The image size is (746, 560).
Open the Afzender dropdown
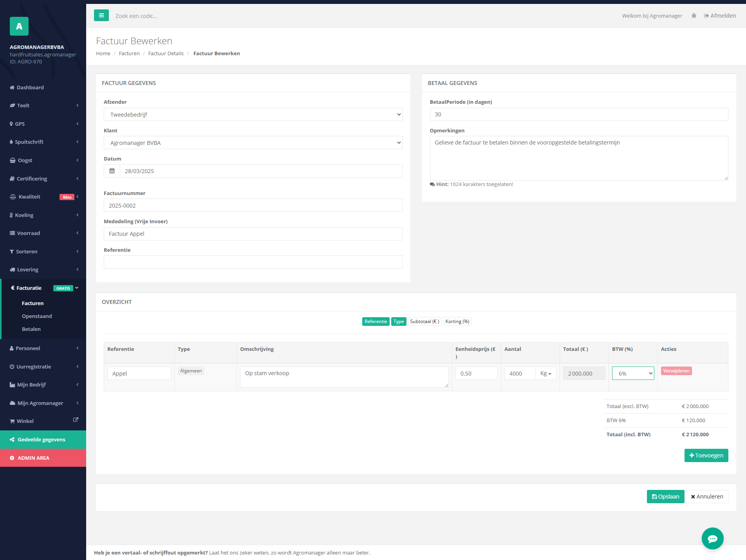pos(253,114)
